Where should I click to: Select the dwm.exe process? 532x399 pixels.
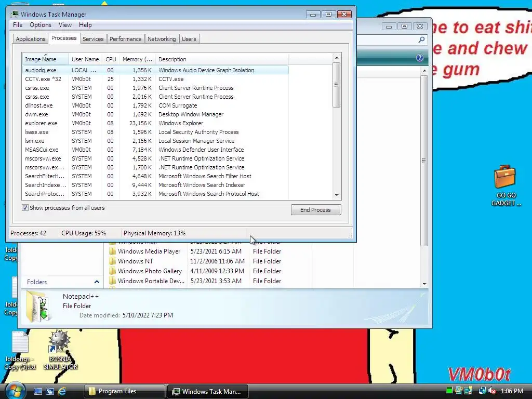click(x=155, y=114)
